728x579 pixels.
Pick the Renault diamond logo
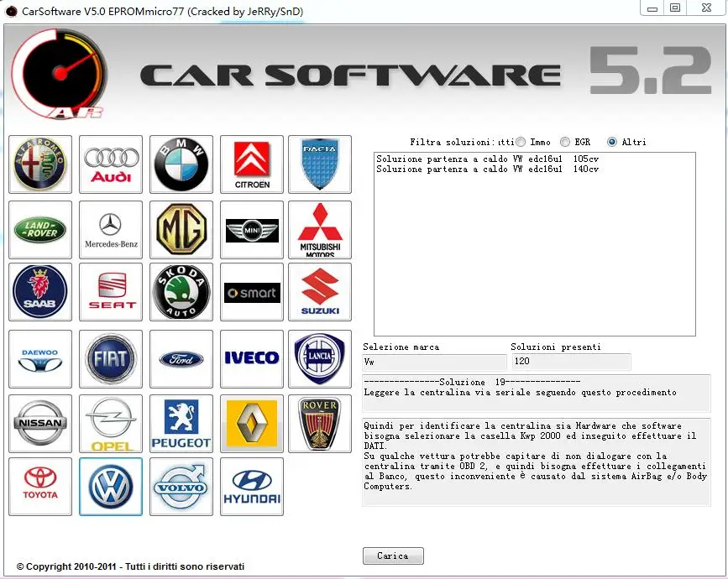click(252, 424)
